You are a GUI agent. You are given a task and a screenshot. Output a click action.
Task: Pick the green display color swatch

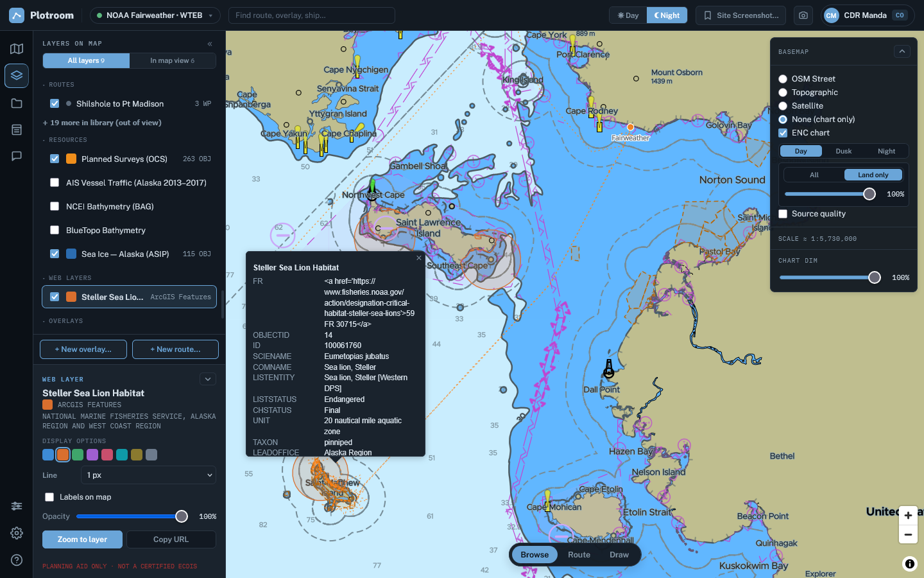(78, 455)
